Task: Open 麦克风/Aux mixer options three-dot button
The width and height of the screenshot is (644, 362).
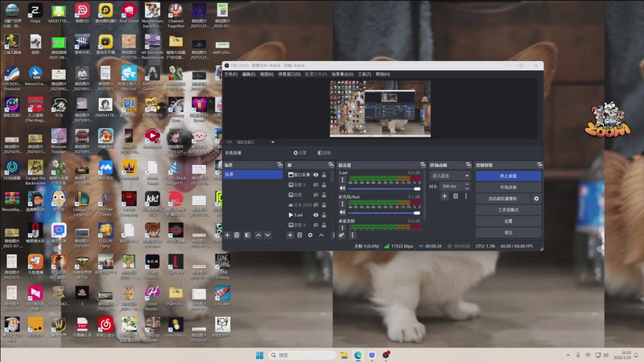Action: point(342,204)
